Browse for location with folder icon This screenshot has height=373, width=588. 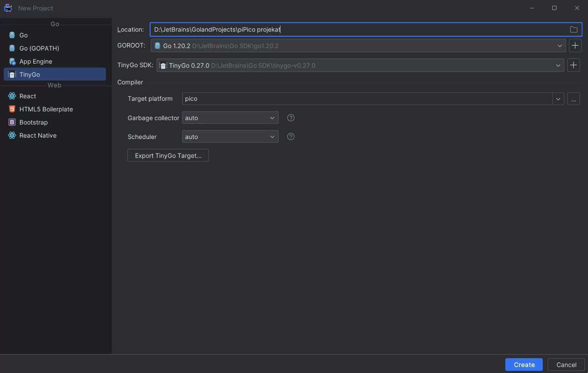click(x=574, y=29)
